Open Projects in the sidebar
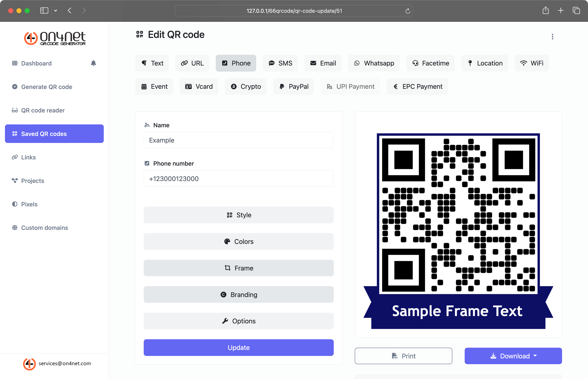Image resolution: width=588 pixels, height=379 pixels. pos(54,181)
